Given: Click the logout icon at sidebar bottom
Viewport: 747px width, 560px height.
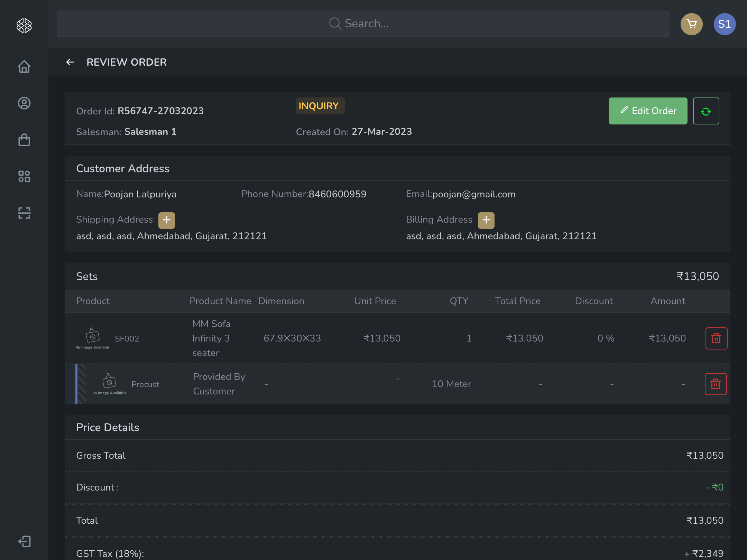Looking at the screenshot, I should coord(24,541).
